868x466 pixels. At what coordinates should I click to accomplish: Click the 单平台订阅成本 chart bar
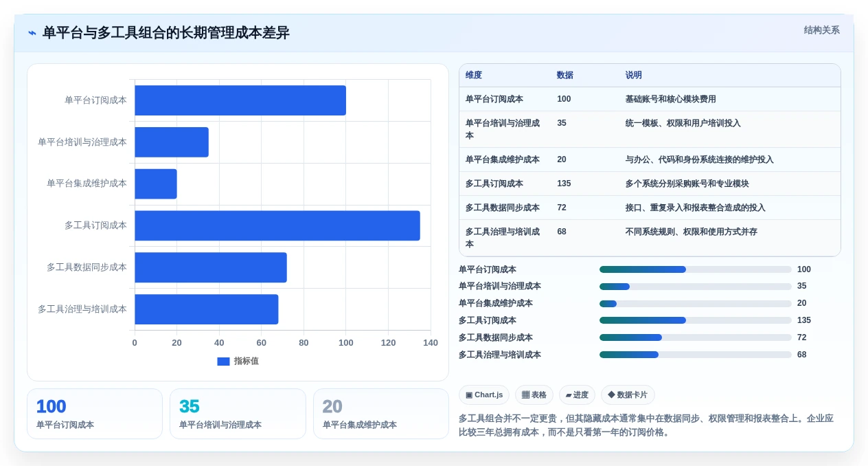[240, 100]
